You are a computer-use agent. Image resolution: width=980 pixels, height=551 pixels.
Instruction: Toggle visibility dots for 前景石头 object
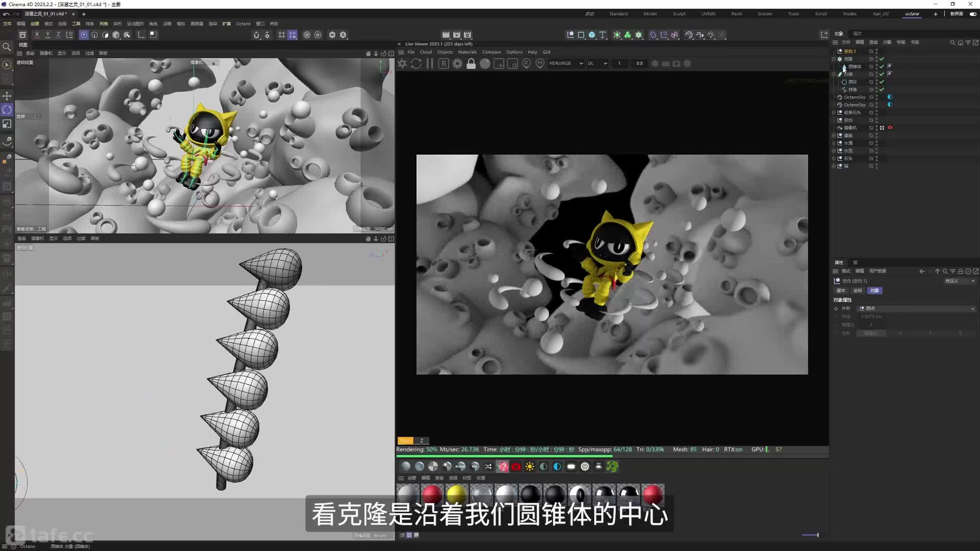coord(877,112)
